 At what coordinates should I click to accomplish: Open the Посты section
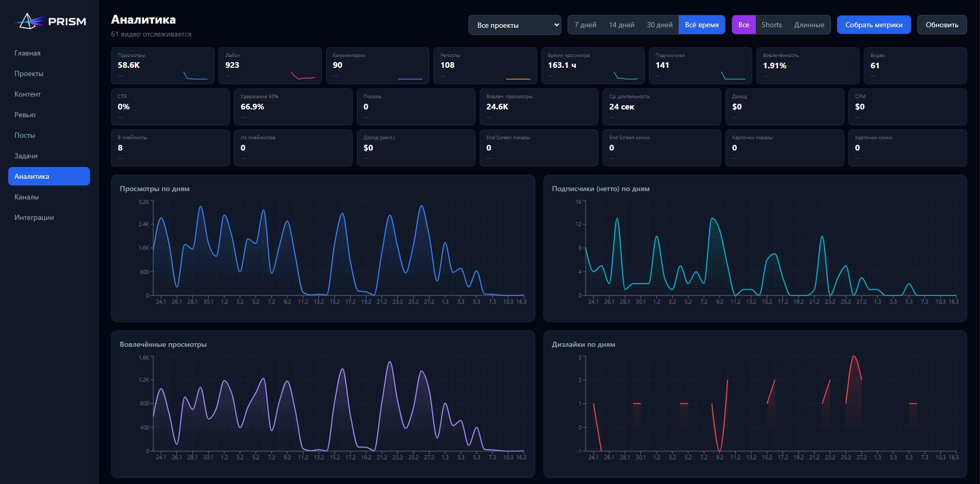(x=49, y=135)
